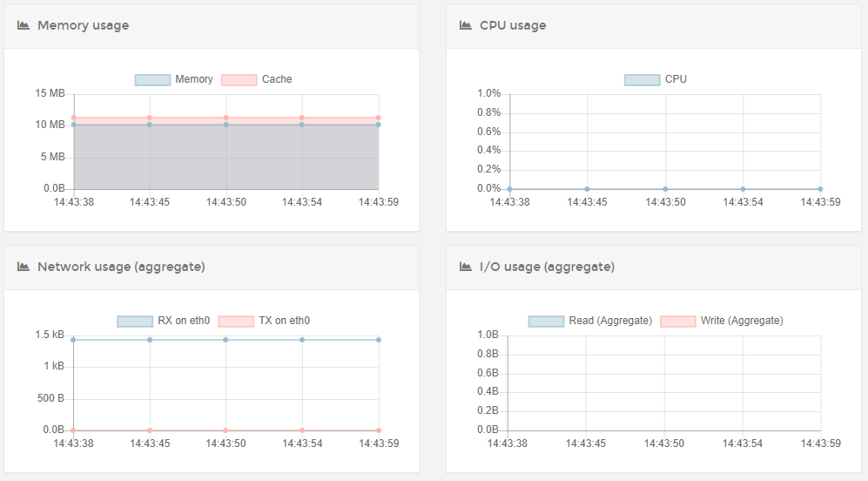
Task: Click CPU data point at 14:43:45
Action: (x=588, y=189)
